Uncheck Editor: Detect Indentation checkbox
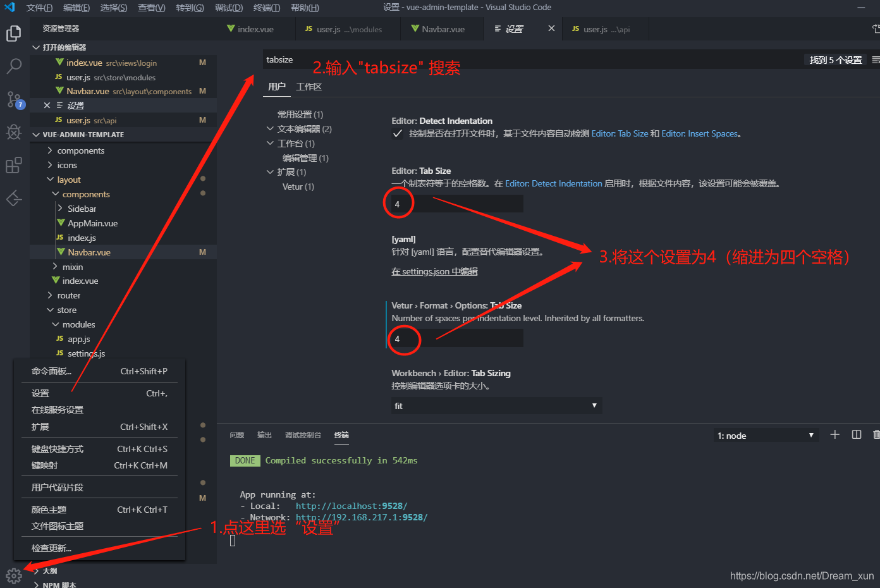The width and height of the screenshot is (880, 588). [398, 133]
